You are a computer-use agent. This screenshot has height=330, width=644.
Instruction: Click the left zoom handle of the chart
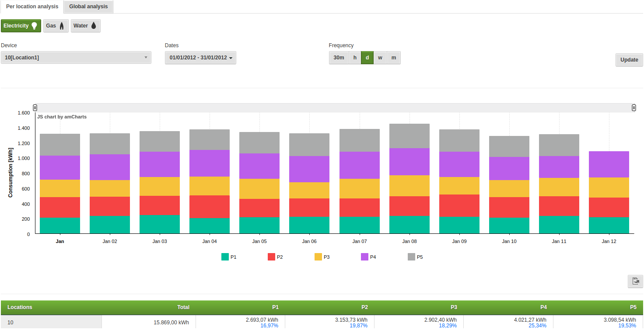34,107
